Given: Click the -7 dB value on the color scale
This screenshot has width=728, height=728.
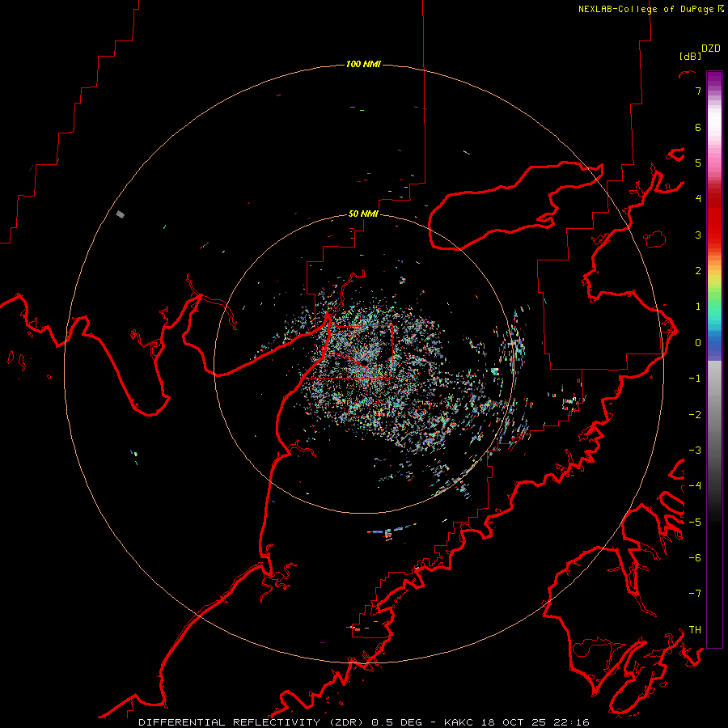Looking at the screenshot, I should click(x=695, y=594).
